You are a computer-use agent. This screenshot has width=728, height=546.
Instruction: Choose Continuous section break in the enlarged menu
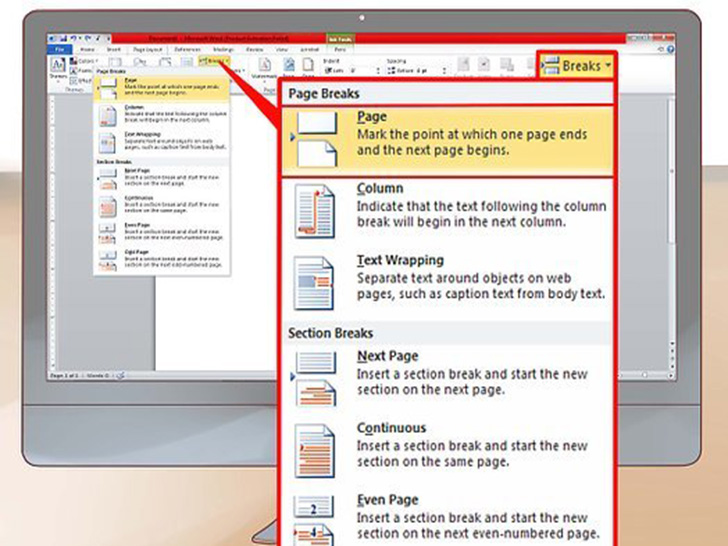point(448,450)
